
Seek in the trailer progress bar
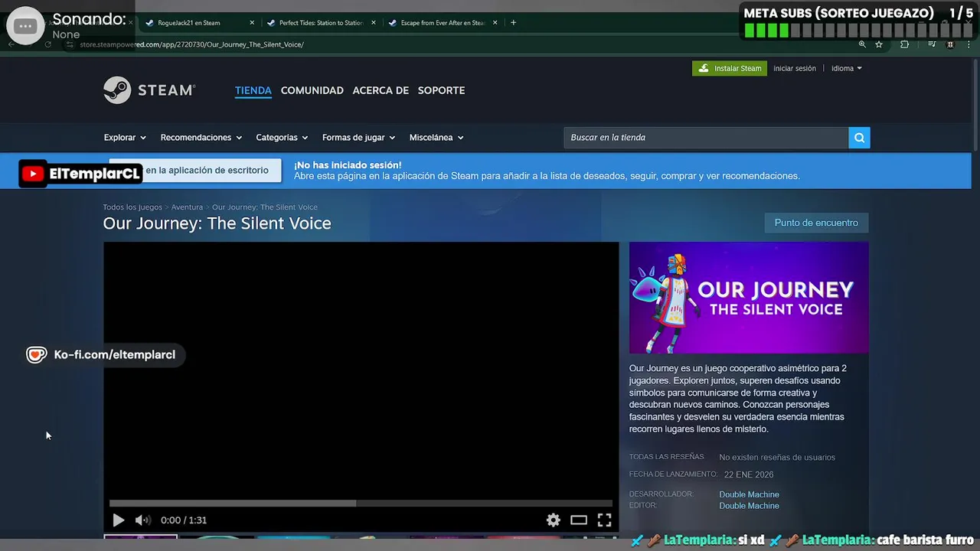point(361,503)
